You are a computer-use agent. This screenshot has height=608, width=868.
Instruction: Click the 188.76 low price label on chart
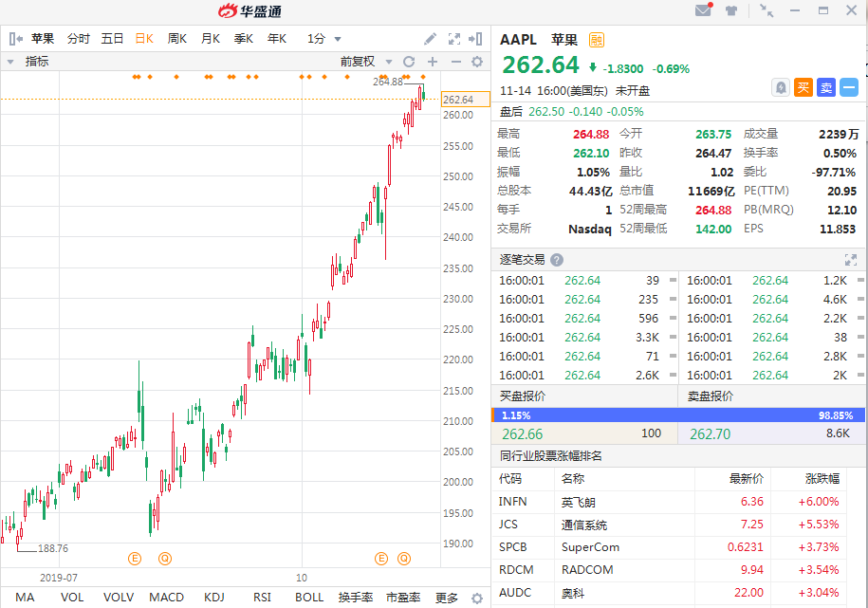[x=53, y=549]
